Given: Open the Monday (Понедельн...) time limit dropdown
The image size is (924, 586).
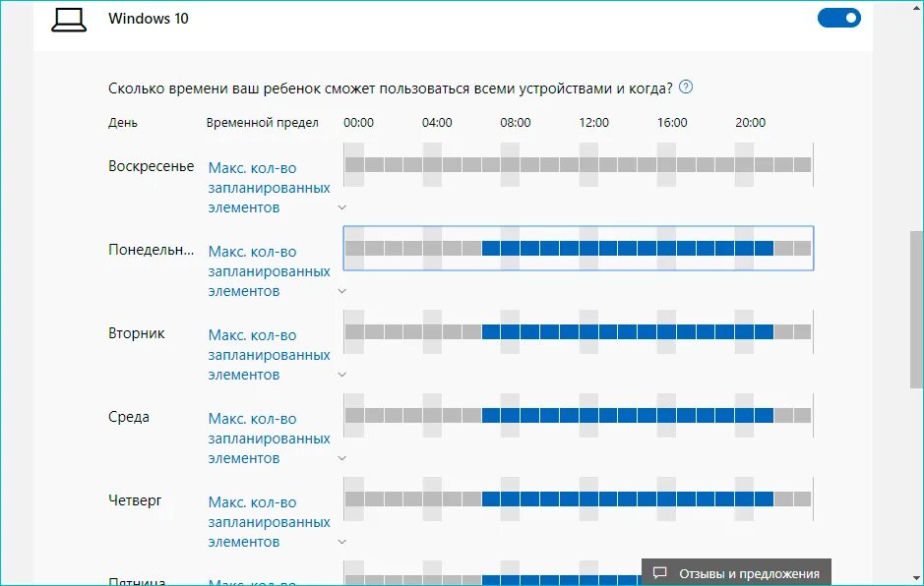Looking at the screenshot, I should tap(277, 271).
